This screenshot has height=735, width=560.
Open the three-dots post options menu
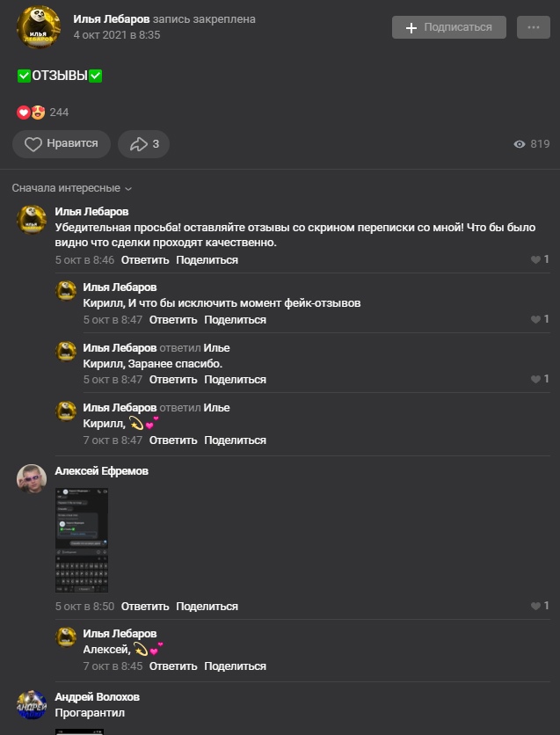(533, 27)
